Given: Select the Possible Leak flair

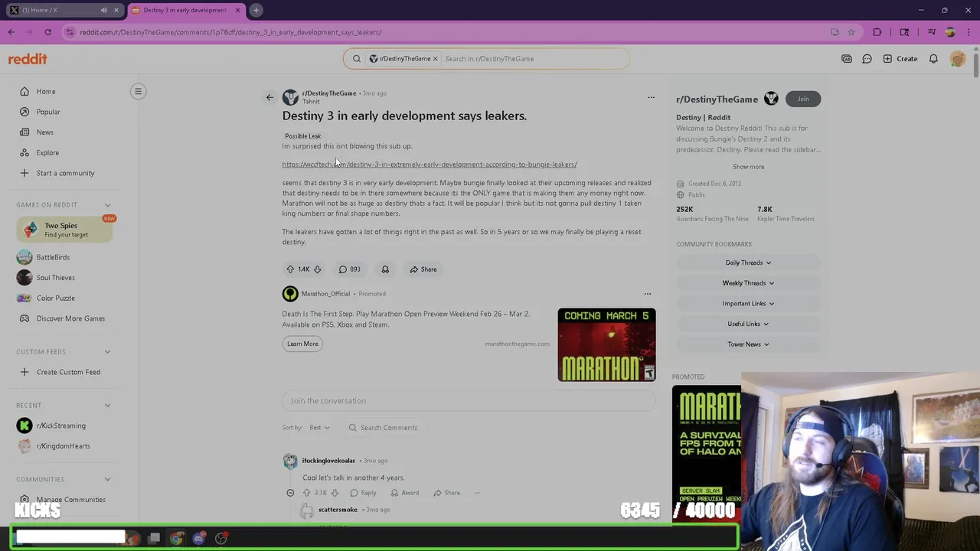Looking at the screenshot, I should 303,136.
